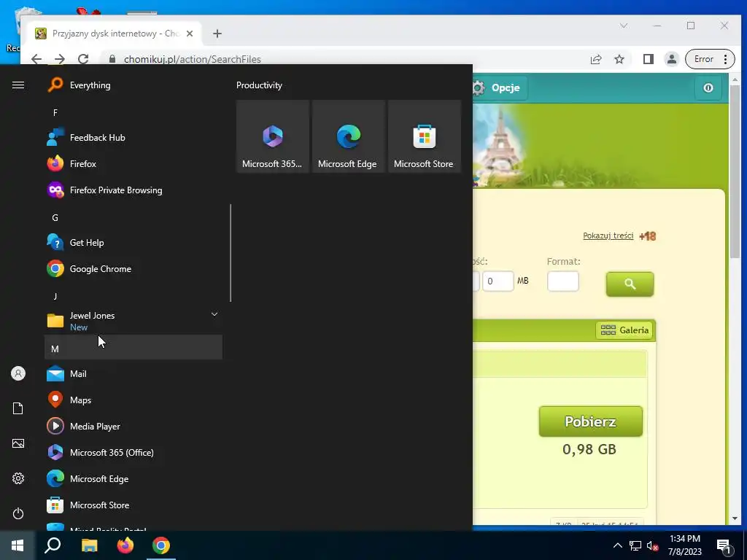Click the Windows Start button
Image resolution: width=747 pixels, height=560 pixels.
(x=18, y=545)
